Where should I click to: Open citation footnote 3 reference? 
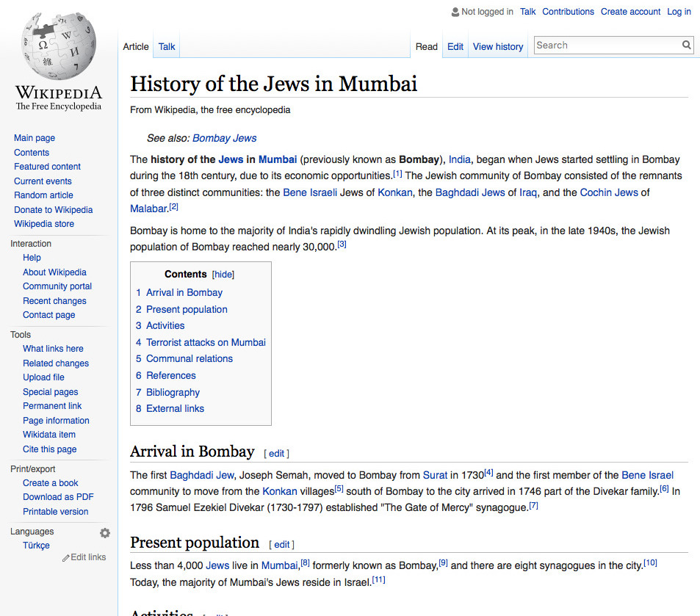pyautogui.click(x=342, y=244)
